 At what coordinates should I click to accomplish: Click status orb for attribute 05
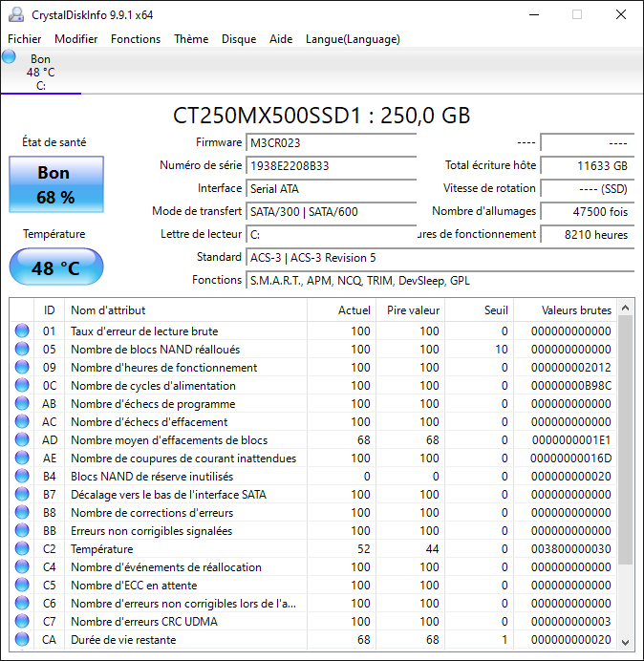tap(22, 349)
